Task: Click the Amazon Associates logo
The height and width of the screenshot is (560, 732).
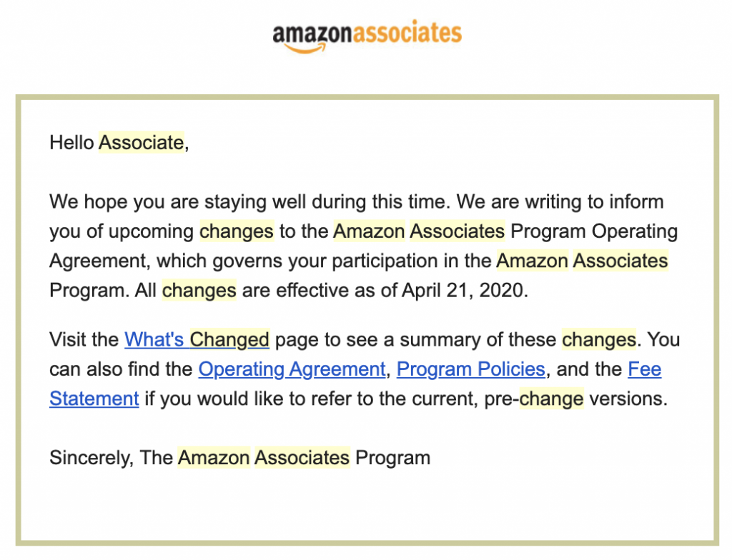Action: (367, 36)
